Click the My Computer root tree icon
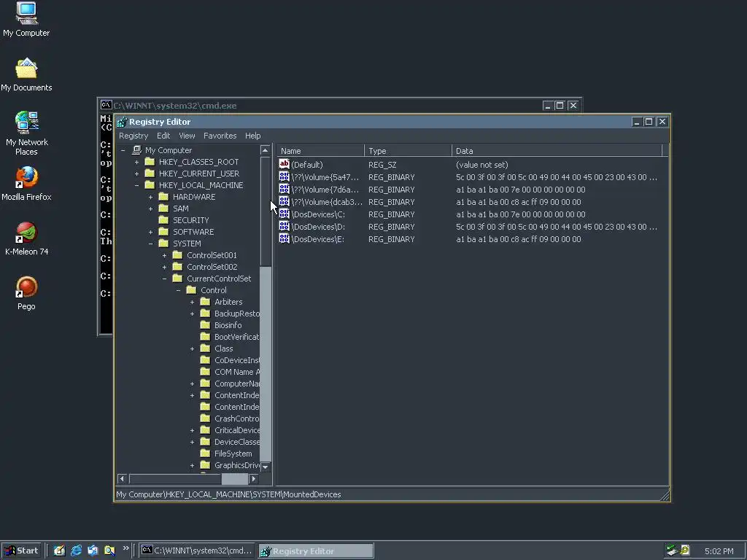Image resolution: width=747 pixels, height=560 pixels. click(x=136, y=150)
